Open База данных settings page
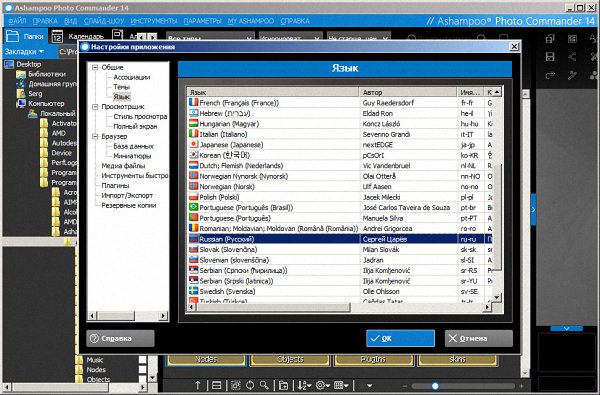 click(133, 146)
